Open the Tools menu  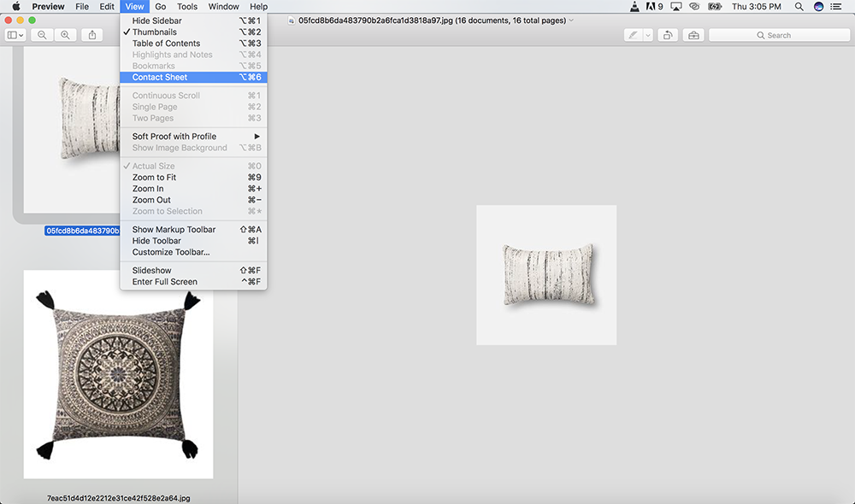tap(187, 7)
